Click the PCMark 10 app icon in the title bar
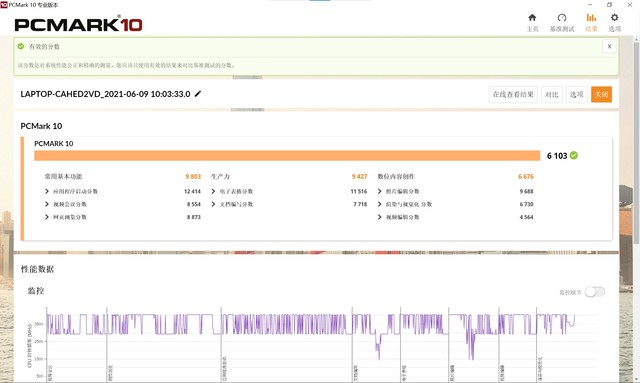This screenshot has height=383, width=640. pyautogui.click(x=4, y=4)
